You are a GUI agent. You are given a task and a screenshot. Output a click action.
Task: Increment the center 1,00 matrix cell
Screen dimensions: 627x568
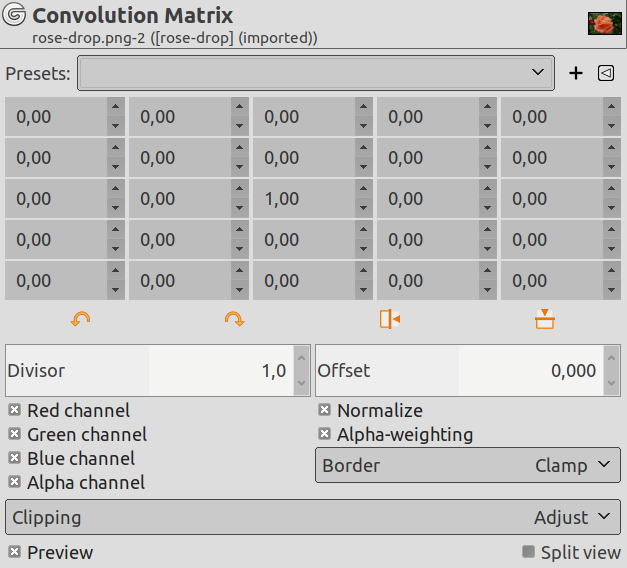(363, 188)
